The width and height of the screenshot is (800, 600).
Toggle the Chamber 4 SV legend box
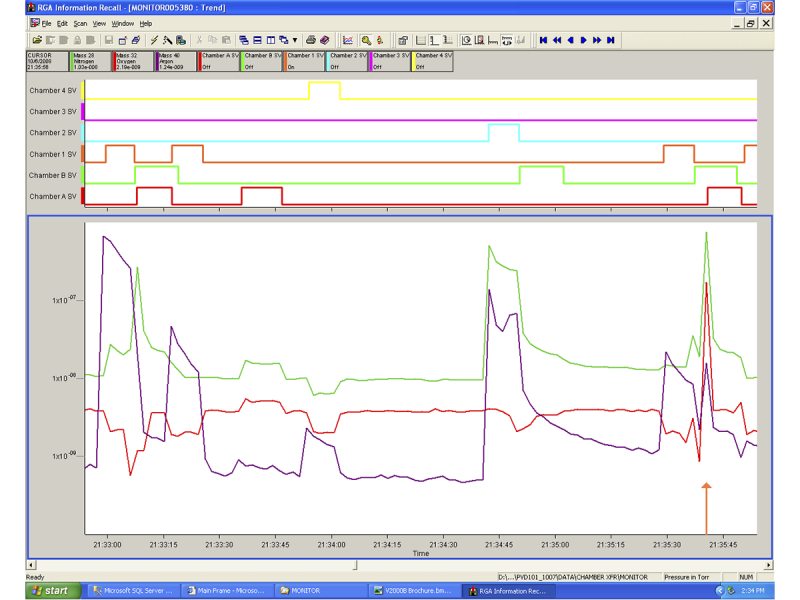coord(434,61)
